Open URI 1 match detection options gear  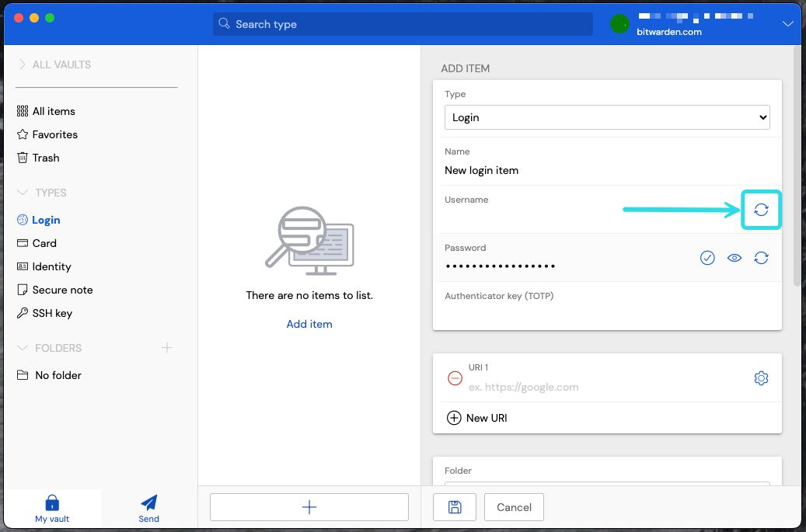coord(761,378)
